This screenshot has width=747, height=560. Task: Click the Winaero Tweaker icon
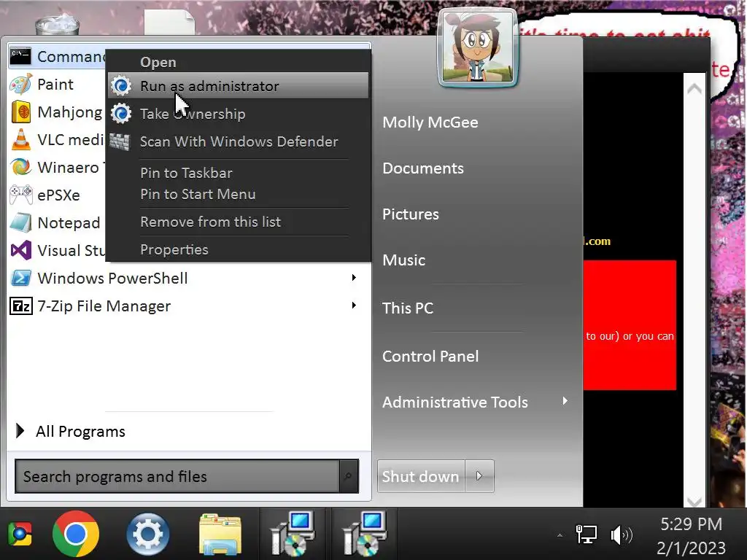pos(21,167)
